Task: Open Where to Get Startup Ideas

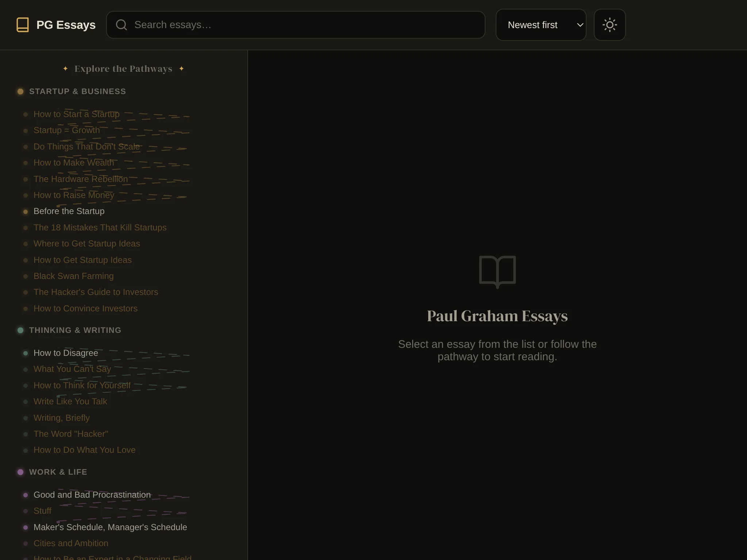Action: coord(87,244)
